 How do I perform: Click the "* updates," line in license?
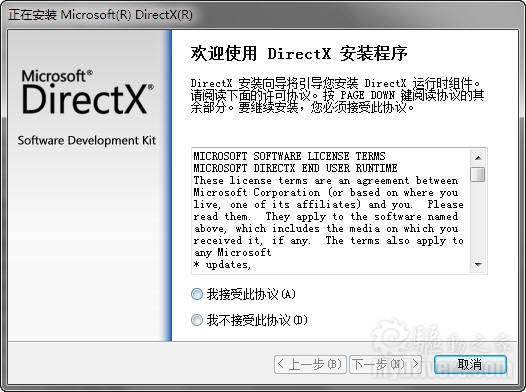(222, 265)
